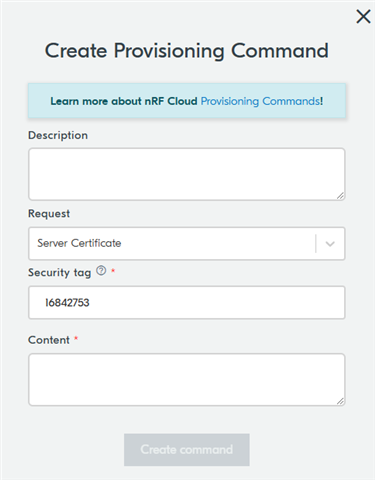This screenshot has width=375, height=480.
Task: Click into the Content text area
Action: point(187,380)
